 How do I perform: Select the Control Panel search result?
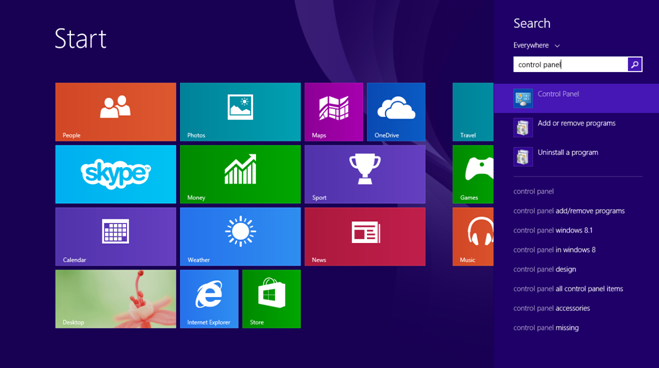click(x=577, y=98)
